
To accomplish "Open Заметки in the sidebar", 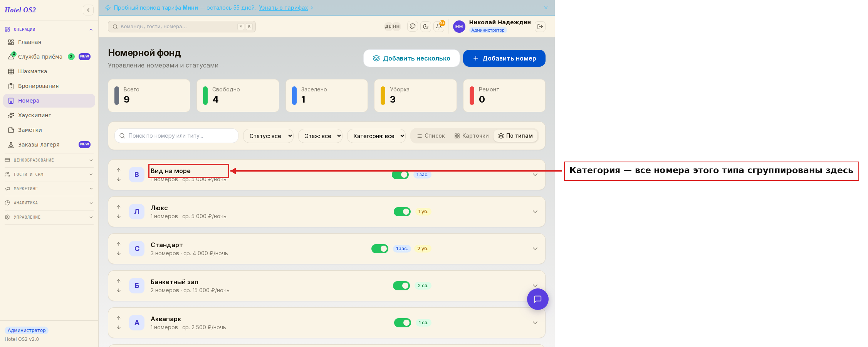I will [x=49, y=130].
